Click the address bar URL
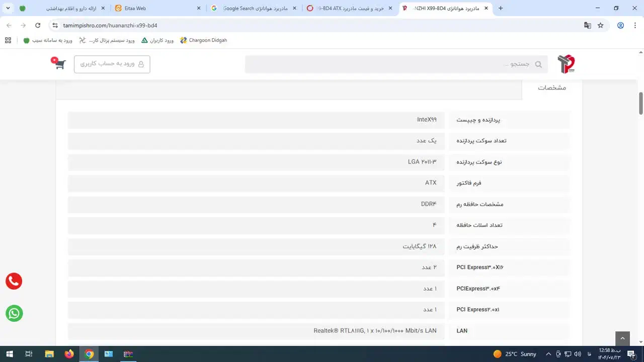This screenshot has width=644, height=362. click(110, 25)
